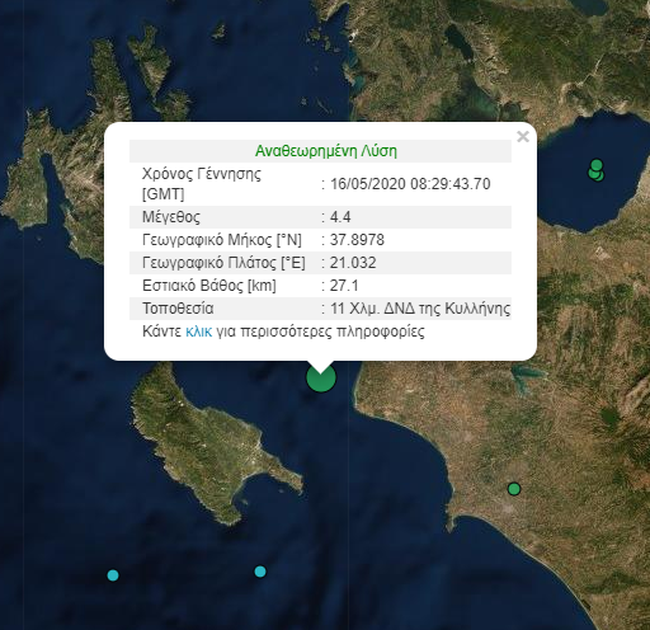
Task: Click the 'Εστιακό Βάθος [km]' label
Action: pyautogui.click(x=209, y=286)
